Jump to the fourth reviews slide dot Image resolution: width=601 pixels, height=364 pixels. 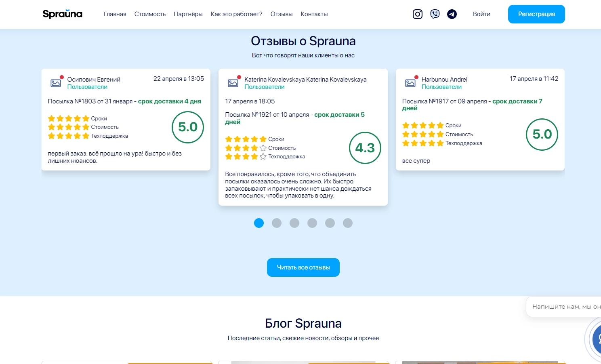pos(312,223)
